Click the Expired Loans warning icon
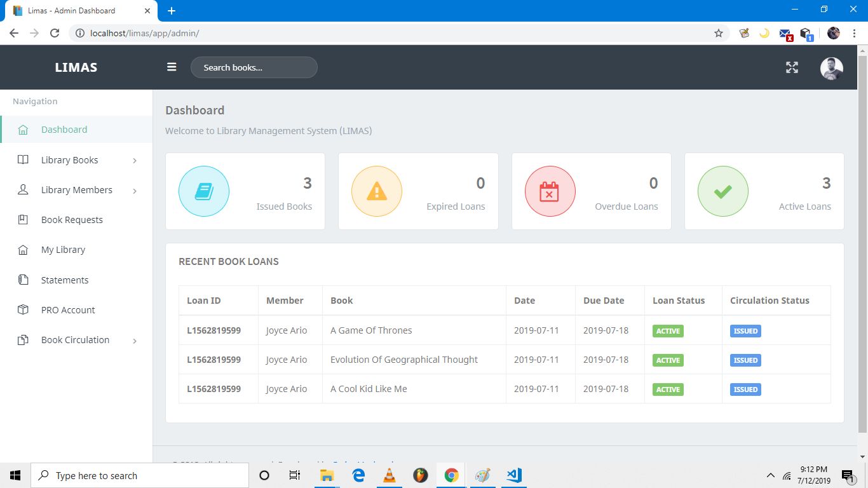 377,191
